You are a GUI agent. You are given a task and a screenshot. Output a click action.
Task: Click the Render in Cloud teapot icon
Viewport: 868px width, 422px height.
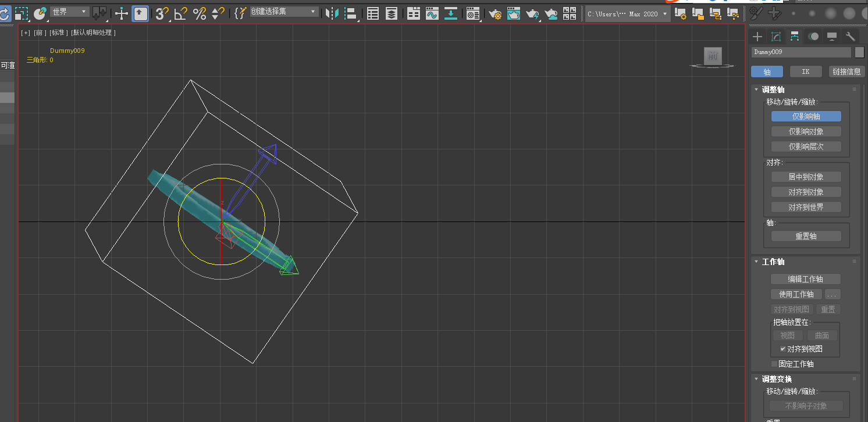point(551,14)
